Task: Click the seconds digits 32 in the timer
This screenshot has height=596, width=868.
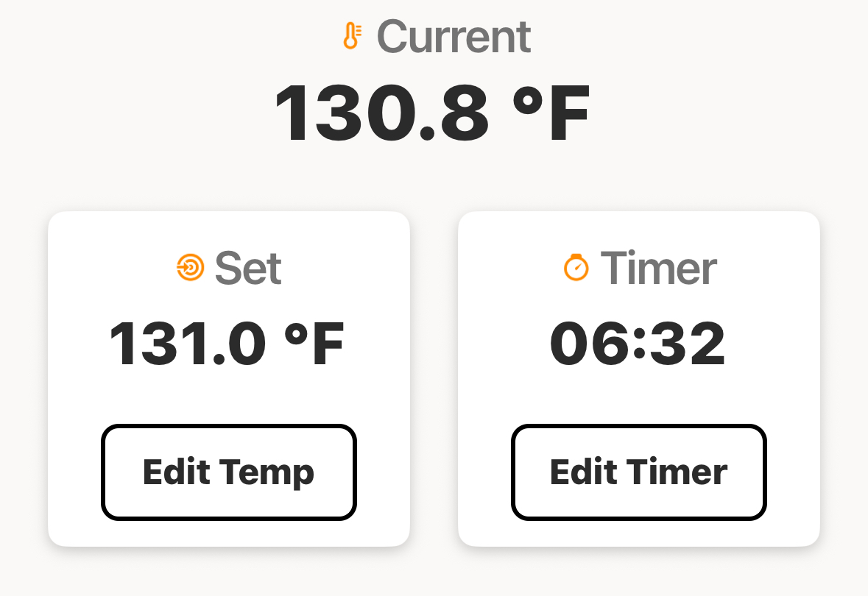Action: 688,344
